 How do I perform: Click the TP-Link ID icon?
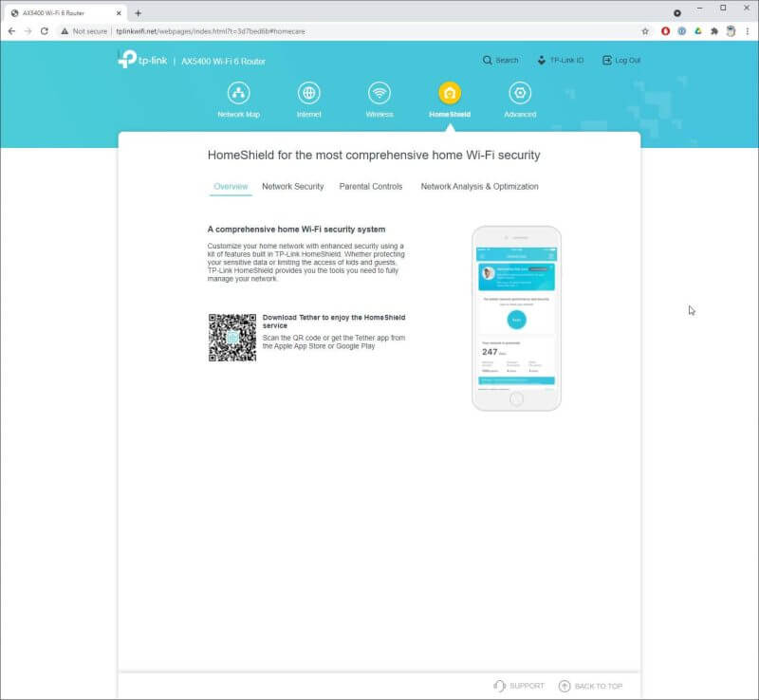click(541, 60)
